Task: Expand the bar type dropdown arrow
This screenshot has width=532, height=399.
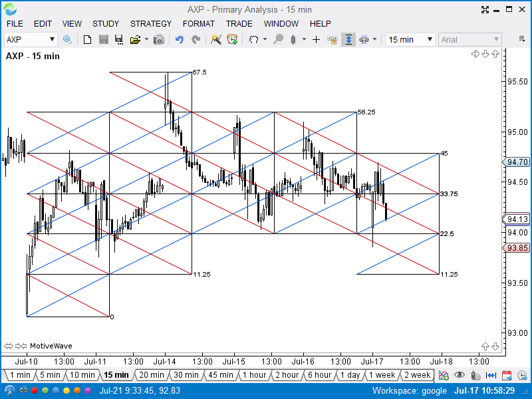Action: pos(304,39)
